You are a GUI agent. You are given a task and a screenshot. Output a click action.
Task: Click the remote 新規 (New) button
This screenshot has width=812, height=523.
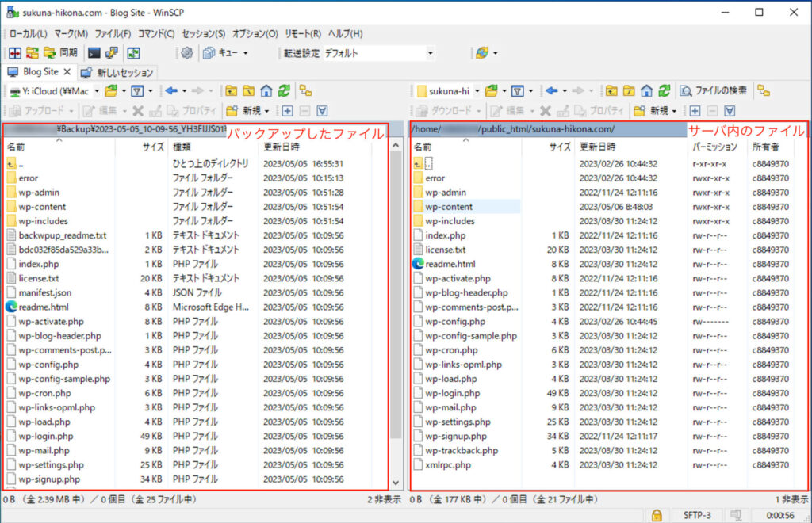click(x=652, y=111)
